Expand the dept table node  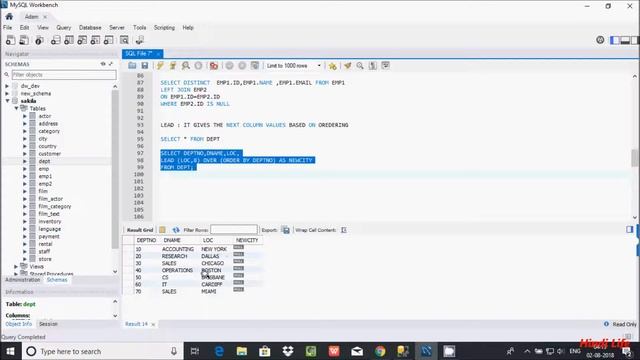point(25,161)
